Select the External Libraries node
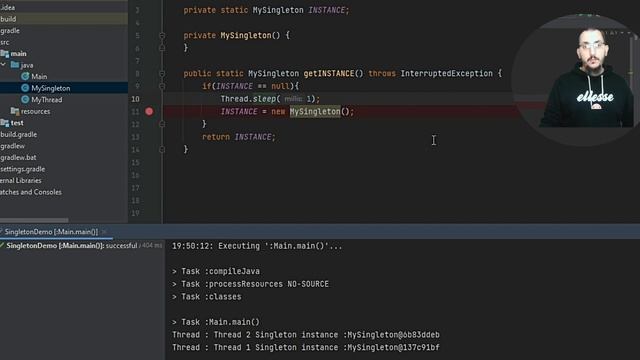640x360 pixels. coord(21,180)
